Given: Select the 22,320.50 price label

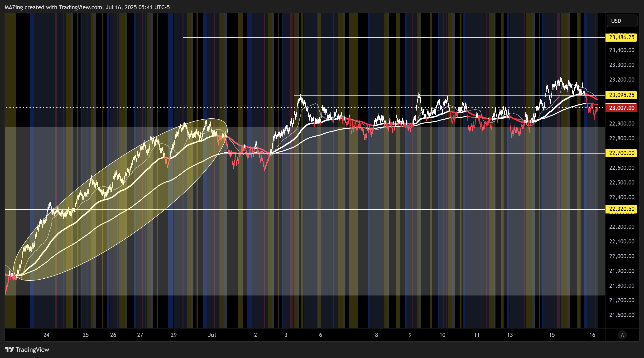Looking at the screenshot, I should pos(621,209).
